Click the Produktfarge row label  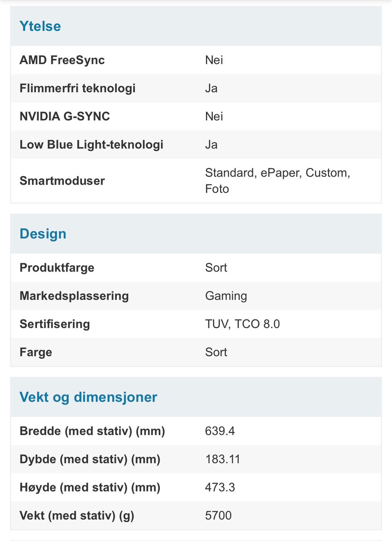click(57, 268)
